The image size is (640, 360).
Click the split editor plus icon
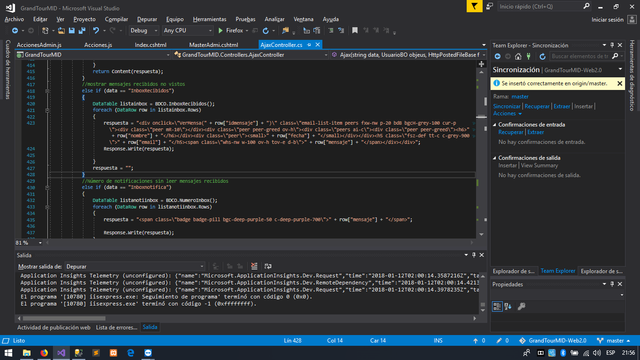[x=481, y=64]
